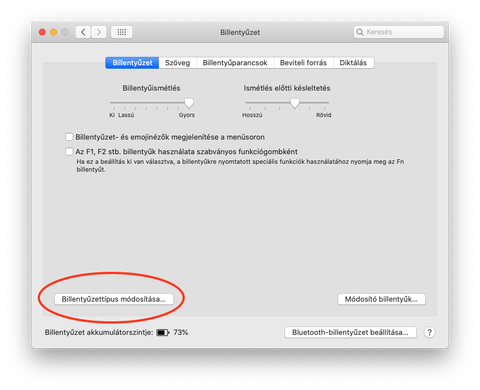Click the Gyors label under repeat slider

point(187,115)
